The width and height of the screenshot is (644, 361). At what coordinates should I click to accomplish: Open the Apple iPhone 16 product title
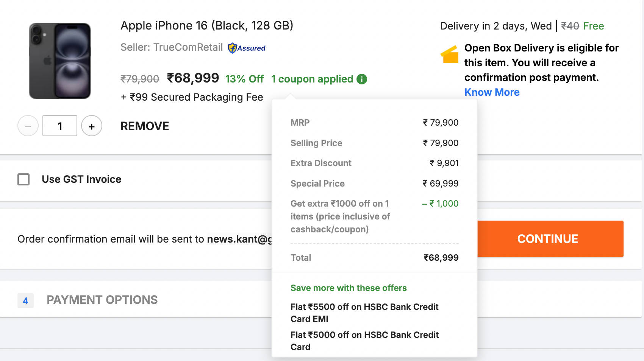tap(207, 25)
